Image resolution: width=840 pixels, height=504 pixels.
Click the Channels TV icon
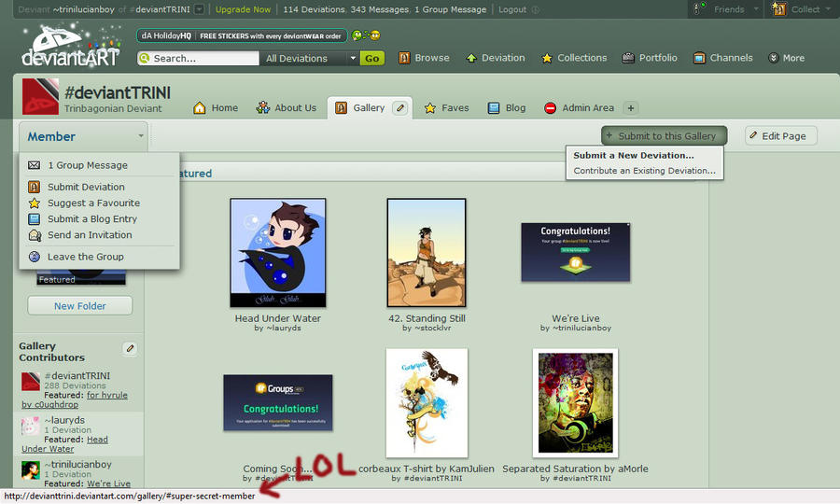click(699, 58)
